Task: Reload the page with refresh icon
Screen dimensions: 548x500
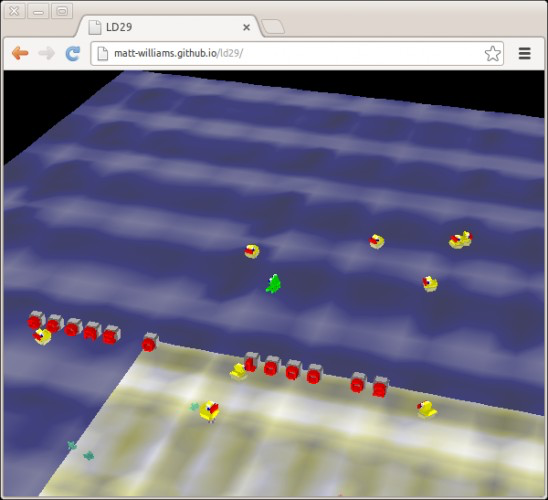Action: click(73, 53)
